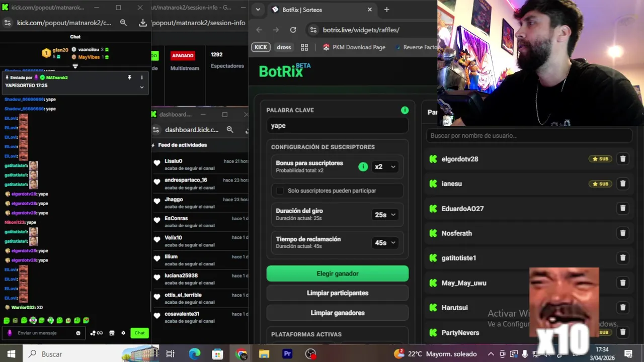Click the Elegir ganador button
Screen dimensions: 644x362
click(338, 274)
